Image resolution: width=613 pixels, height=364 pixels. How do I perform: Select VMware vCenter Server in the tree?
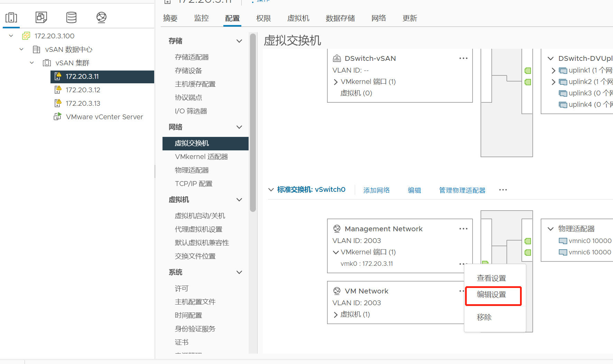104,117
